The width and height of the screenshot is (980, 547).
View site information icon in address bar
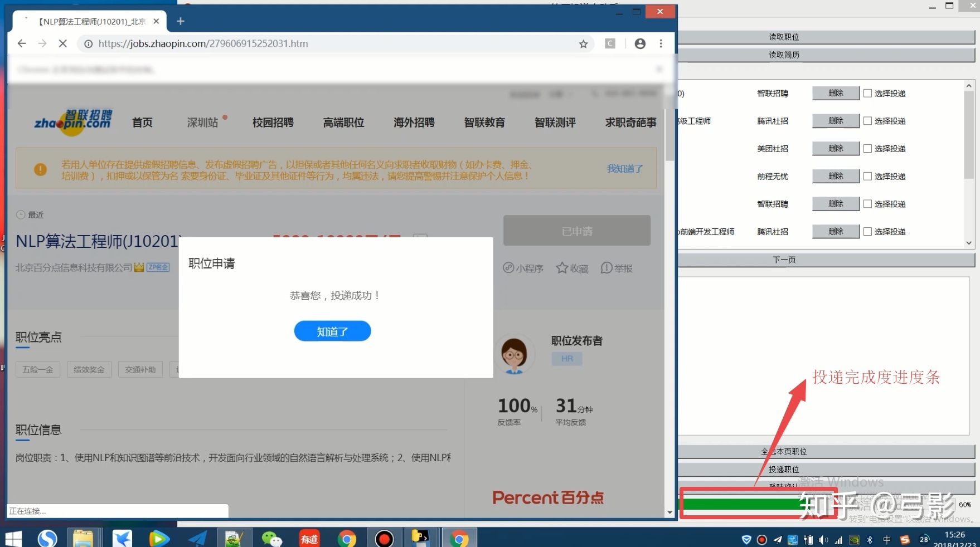[x=88, y=43]
